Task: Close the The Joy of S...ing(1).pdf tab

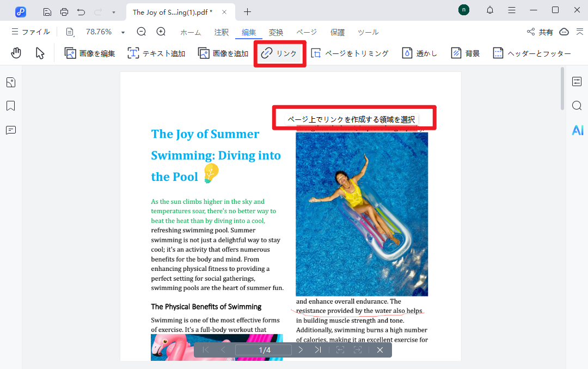Action: coord(224,12)
